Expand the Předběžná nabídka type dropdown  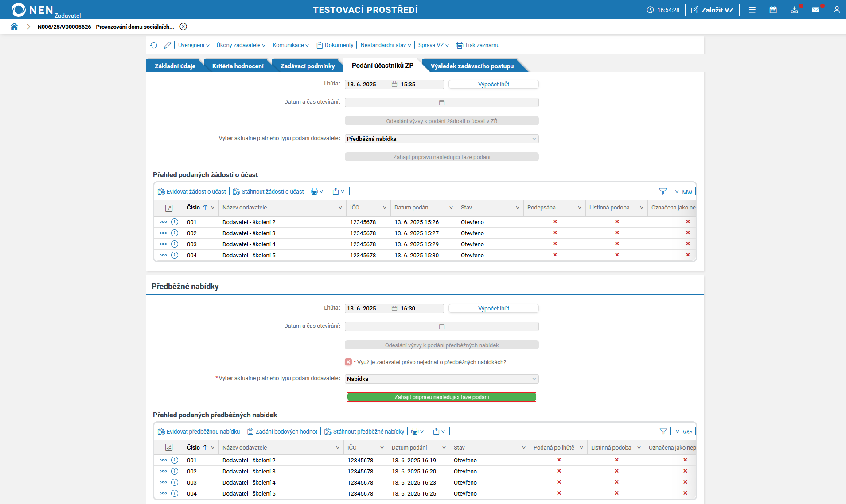tap(442, 139)
